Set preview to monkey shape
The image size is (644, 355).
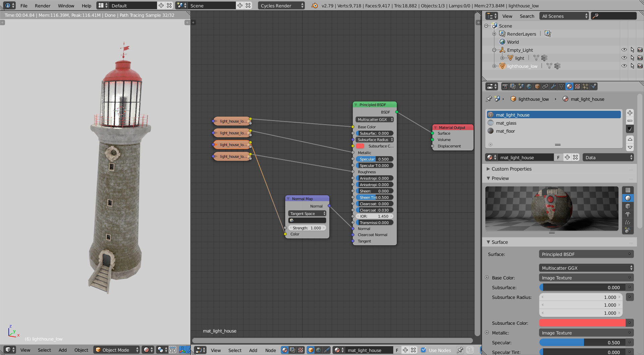(628, 214)
